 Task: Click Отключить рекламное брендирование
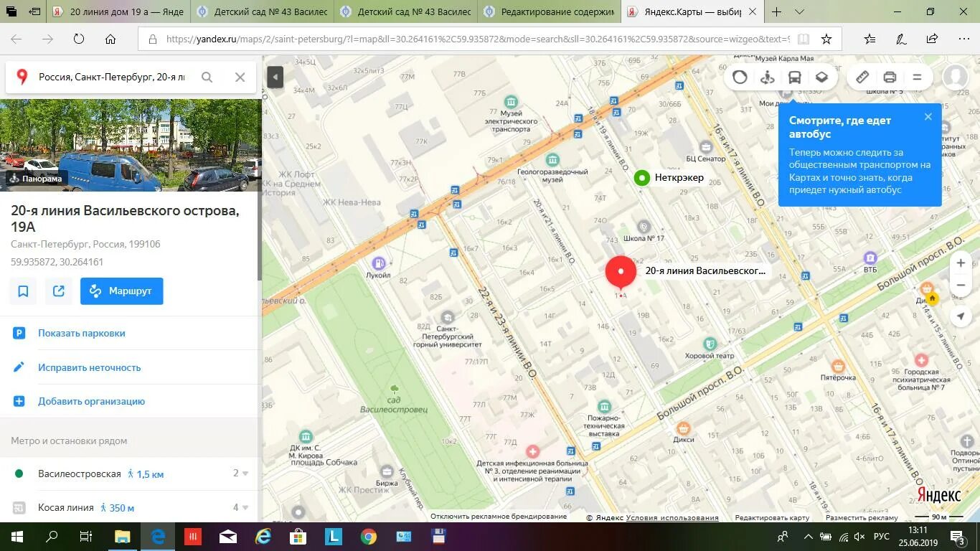coord(499,517)
